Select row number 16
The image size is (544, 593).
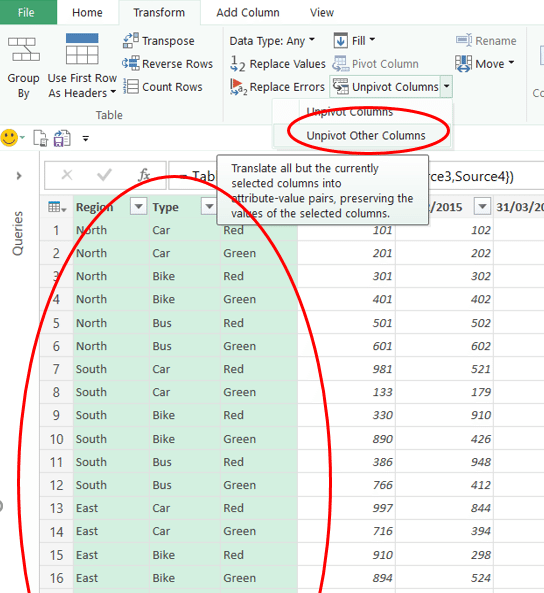[56, 578]
